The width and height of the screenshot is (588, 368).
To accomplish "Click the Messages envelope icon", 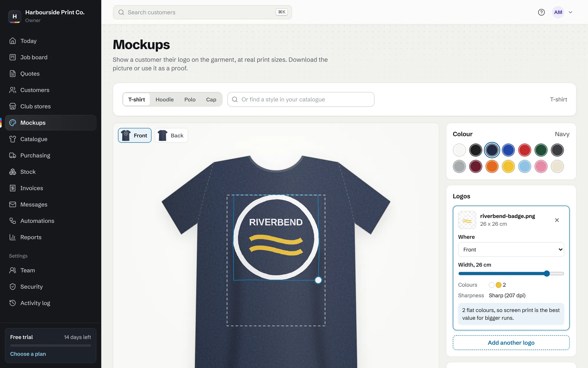I will [x=13, y=204].
